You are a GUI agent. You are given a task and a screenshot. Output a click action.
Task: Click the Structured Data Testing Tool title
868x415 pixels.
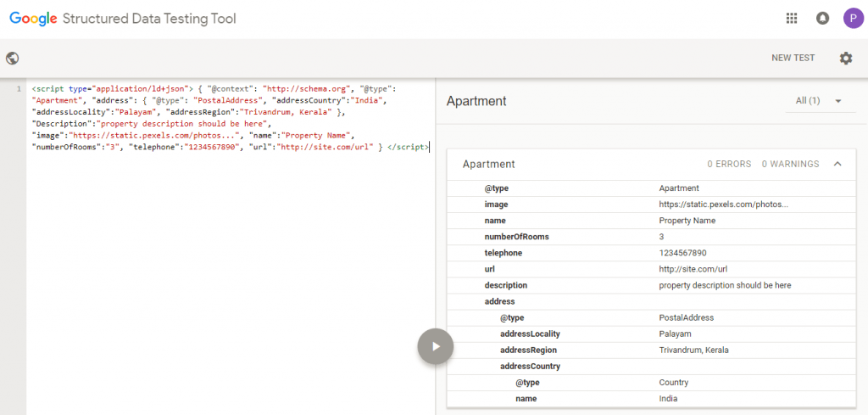149,19
